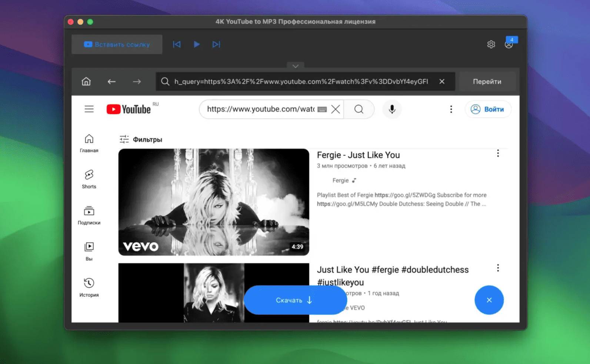Open the Главная sidebar item
Viewport: 590px width, 364px height.
point(89,144)
